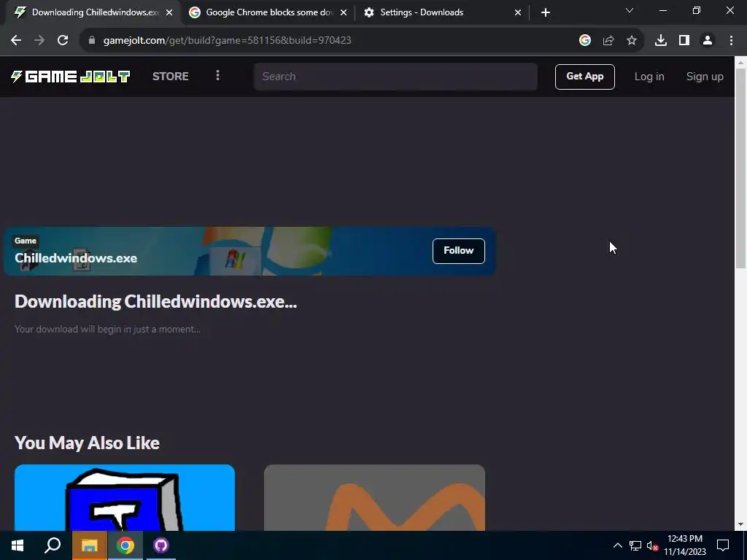Open Chrome downloads tray icon

[661, 41]
